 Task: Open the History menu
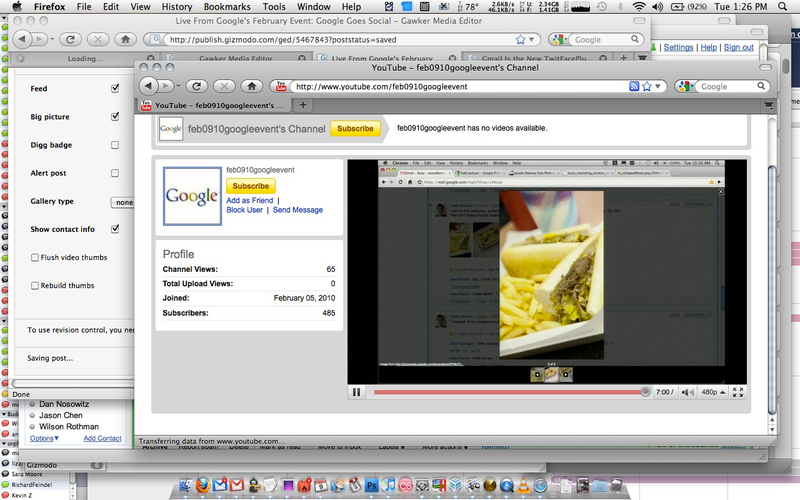(177, 7)
